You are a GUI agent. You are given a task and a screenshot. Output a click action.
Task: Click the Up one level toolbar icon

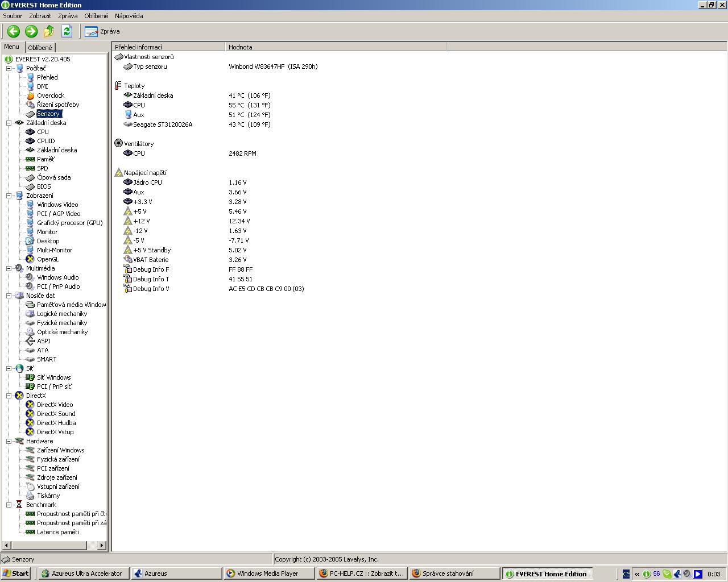49,31
